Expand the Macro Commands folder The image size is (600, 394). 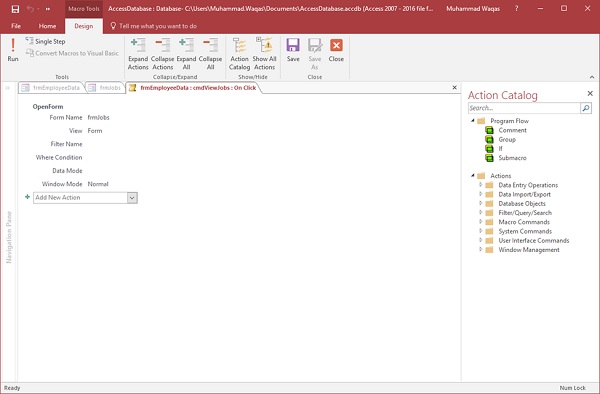(x=481, y=221)
